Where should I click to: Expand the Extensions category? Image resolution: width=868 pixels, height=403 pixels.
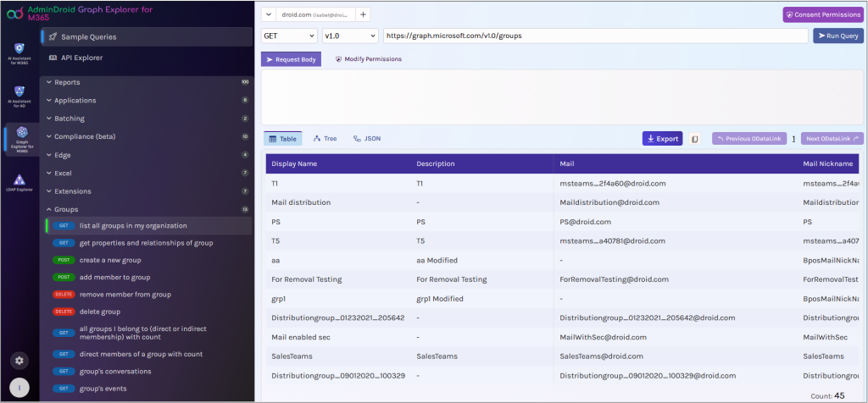click(x=147, y=191)
